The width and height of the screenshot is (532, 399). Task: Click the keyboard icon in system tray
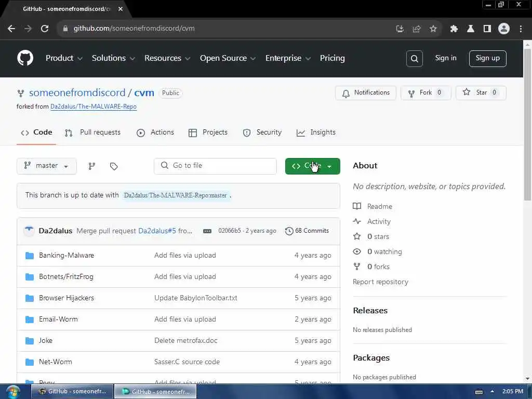(x=478, y=392)
